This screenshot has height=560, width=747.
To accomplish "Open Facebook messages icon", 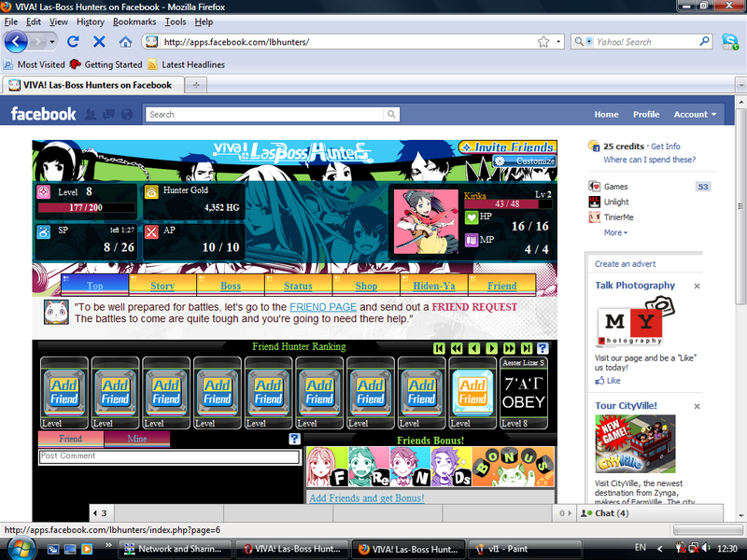I will tap(108, 114).
